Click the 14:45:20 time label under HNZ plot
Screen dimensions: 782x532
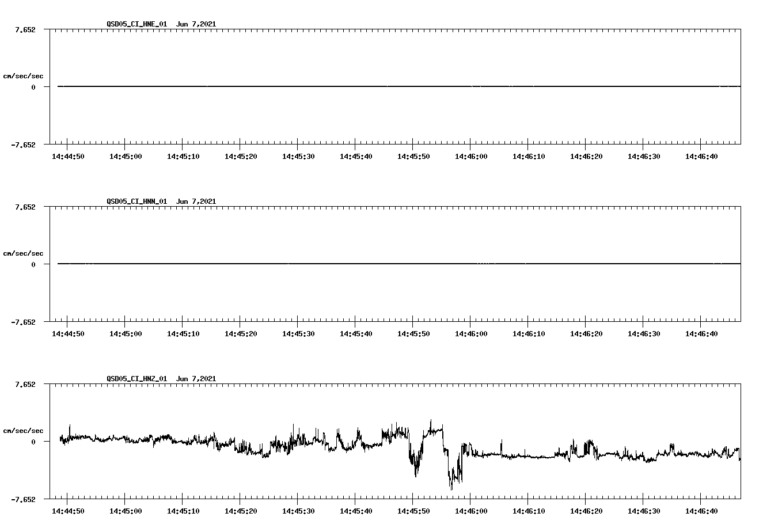click(x=241, y=511)
